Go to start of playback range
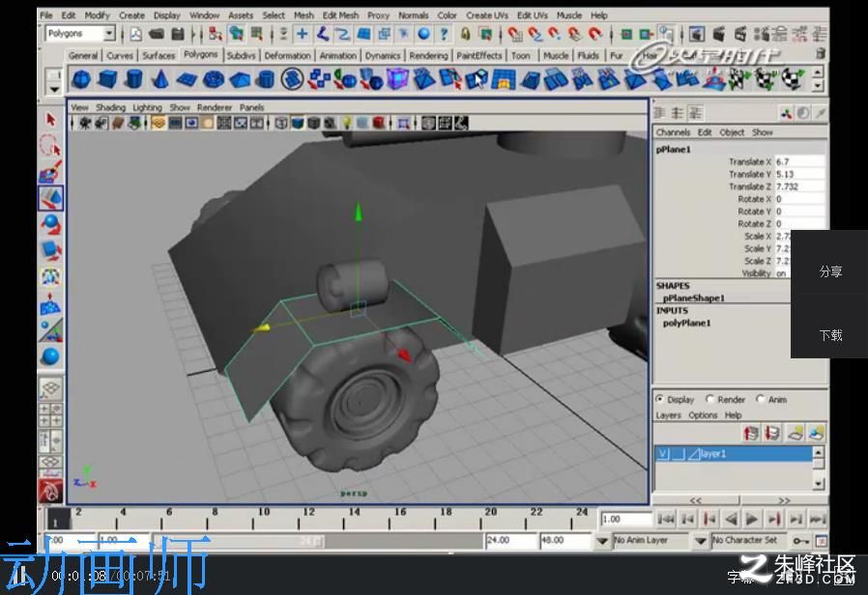Viewport: 868px width, 595px height. tap(666, 520)
